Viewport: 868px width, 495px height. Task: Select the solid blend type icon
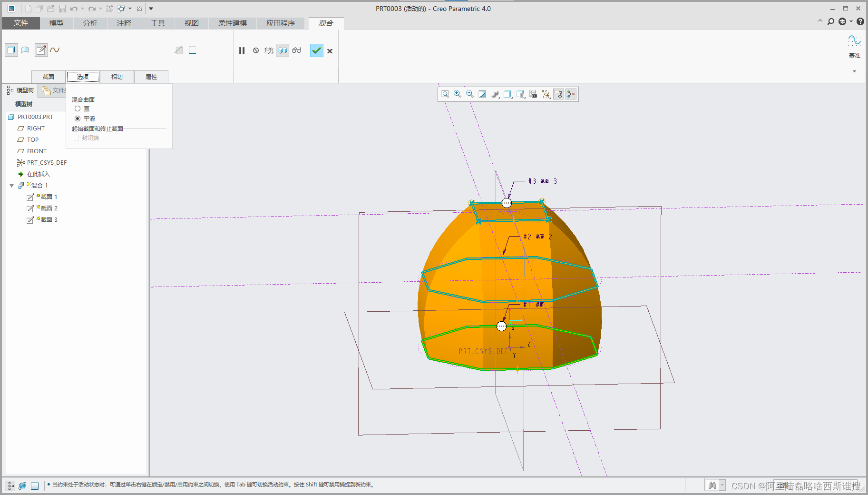click(11, 50)
